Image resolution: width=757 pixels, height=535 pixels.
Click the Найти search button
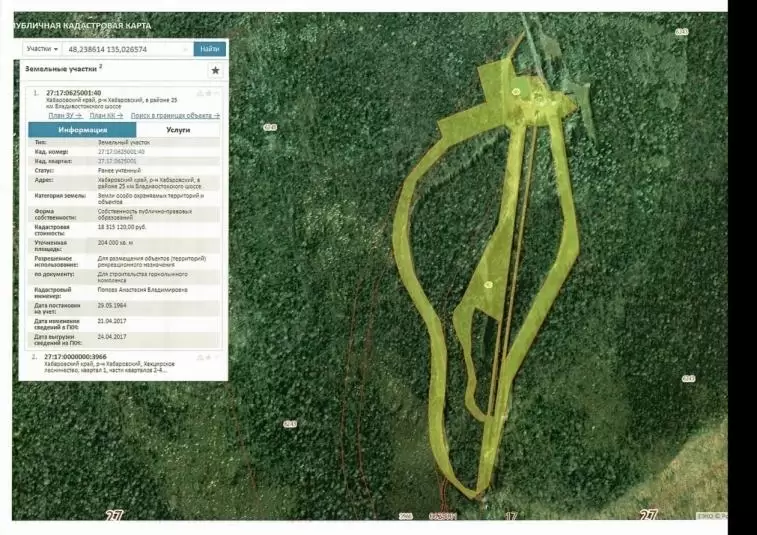click(210, 48)
